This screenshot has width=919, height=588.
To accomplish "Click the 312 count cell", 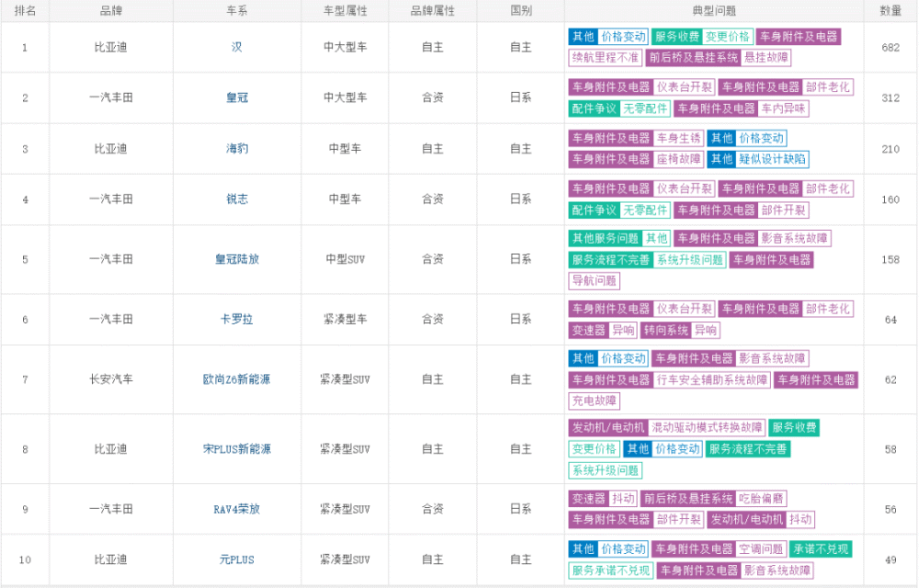I will pos(891,97).
